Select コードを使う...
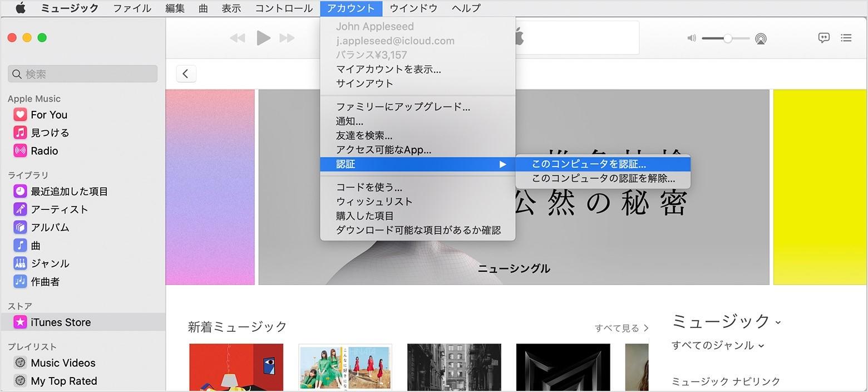868x392 pixels. coord(418,187)
